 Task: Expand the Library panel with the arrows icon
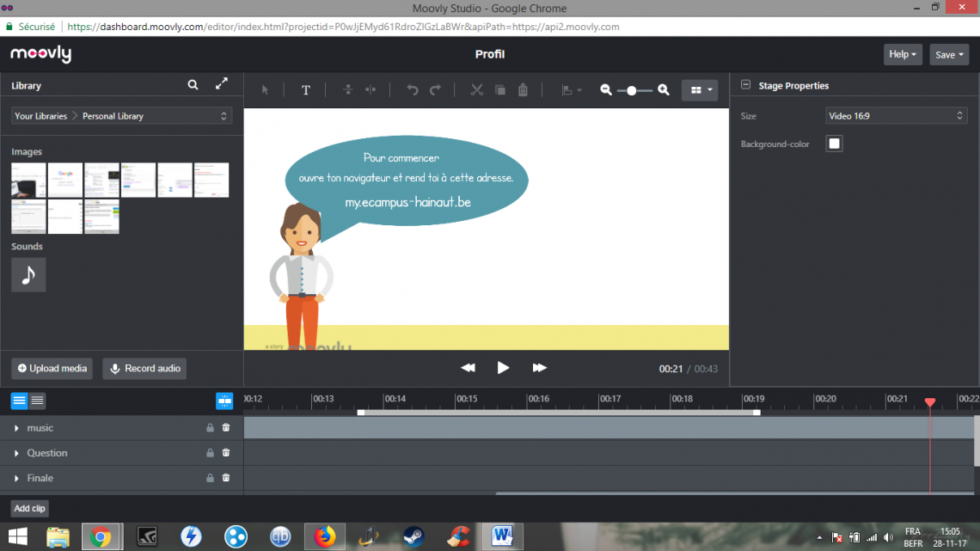pyautogui.click(x=221, y=83)
